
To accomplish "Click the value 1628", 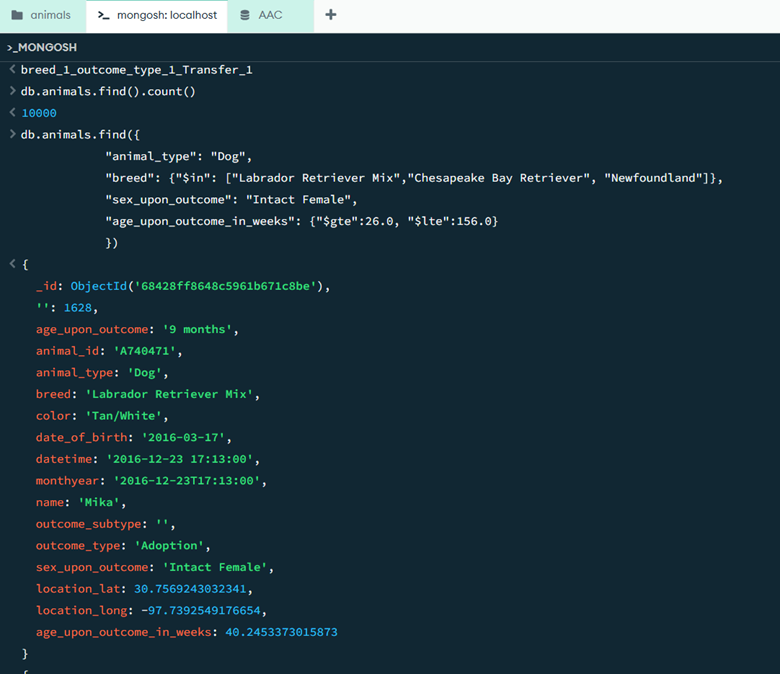I will click(78, 308).
